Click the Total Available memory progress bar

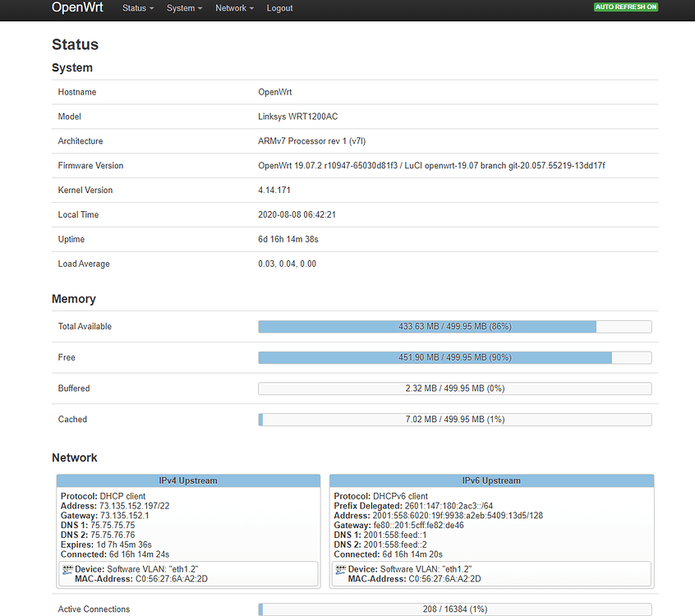pos(454,326)
